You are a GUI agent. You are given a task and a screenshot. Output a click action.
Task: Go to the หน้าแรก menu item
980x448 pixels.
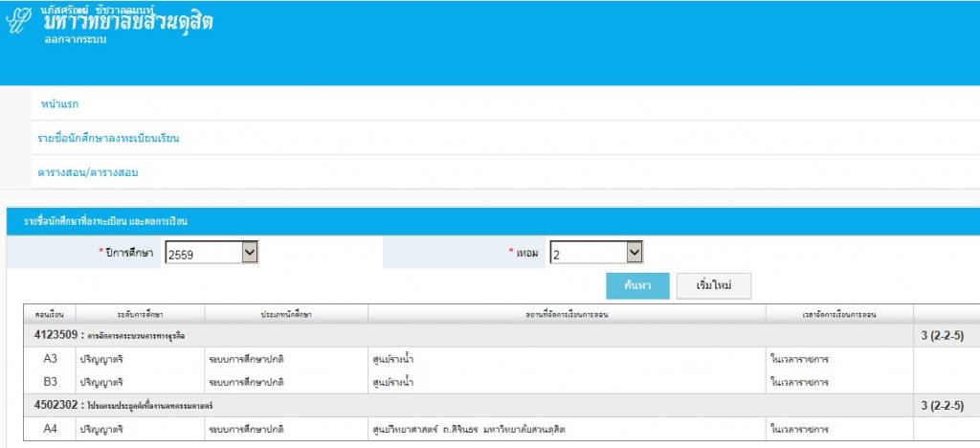59,102
